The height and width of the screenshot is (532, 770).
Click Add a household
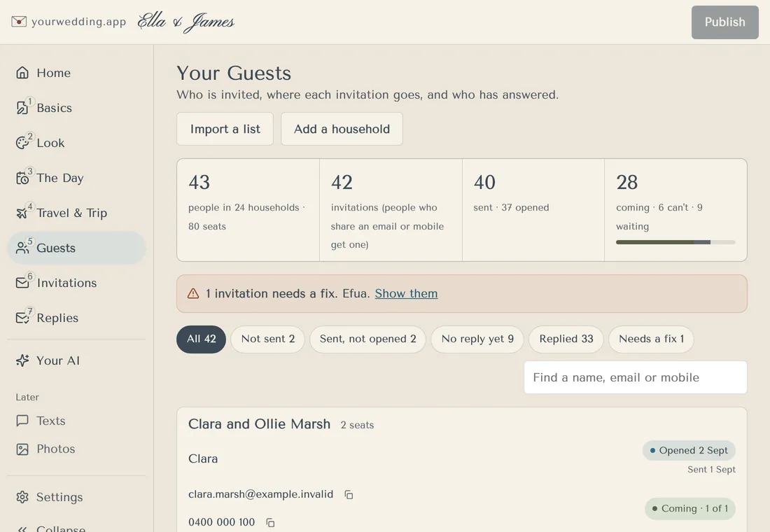tap(342, 129)
